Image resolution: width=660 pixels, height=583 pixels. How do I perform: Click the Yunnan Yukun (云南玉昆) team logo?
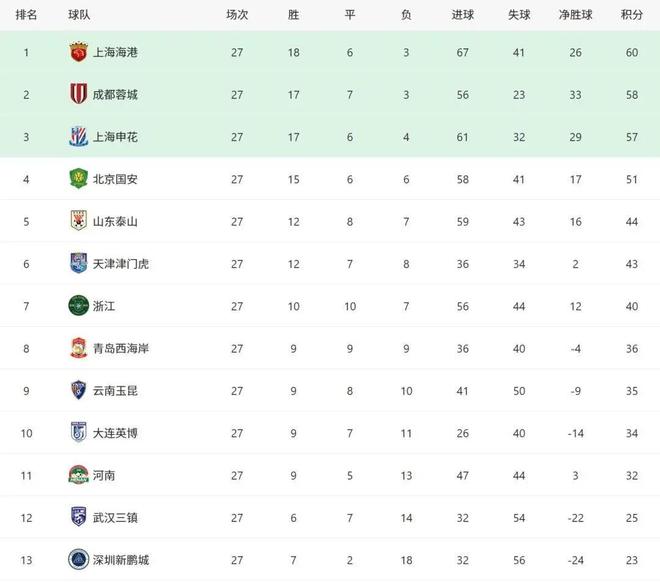(78, 390)
